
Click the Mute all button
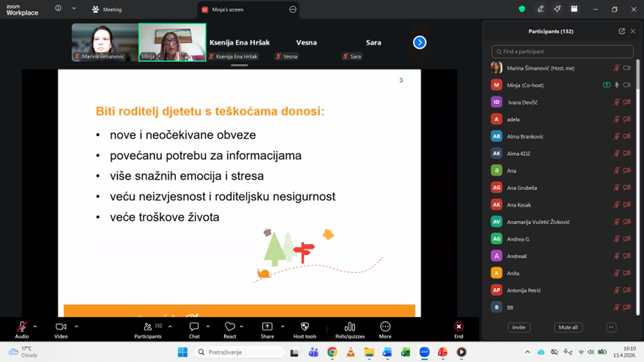coord(568,328)
